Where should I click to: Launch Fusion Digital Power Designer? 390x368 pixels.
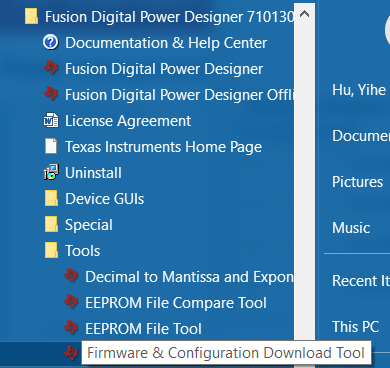click(164, 69)
